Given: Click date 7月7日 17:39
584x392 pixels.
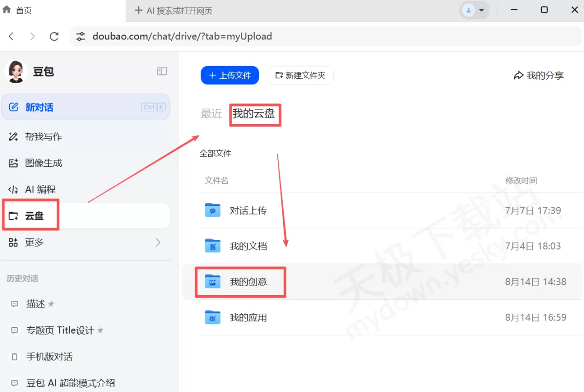Looking at the screenshot, I should pos(533,211).
